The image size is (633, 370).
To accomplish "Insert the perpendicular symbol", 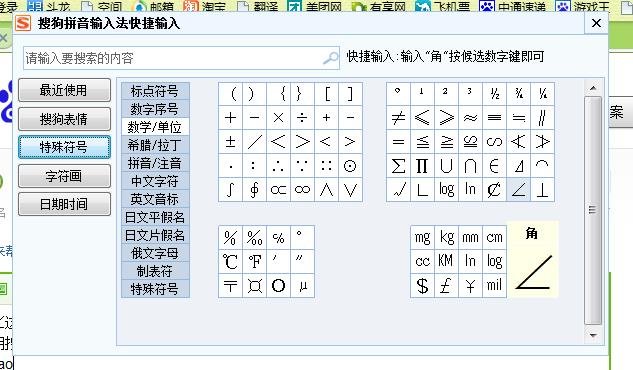I will [x=542, y=190].
